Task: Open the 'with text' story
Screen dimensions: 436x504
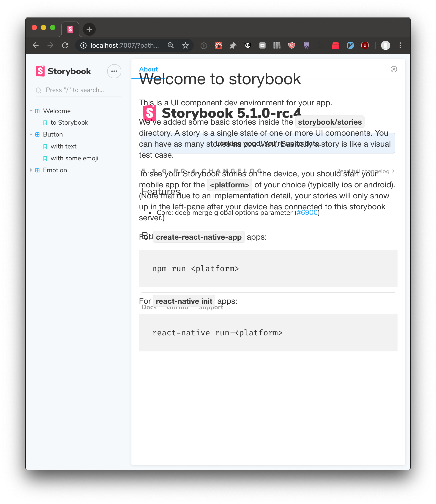Action: 63,146
